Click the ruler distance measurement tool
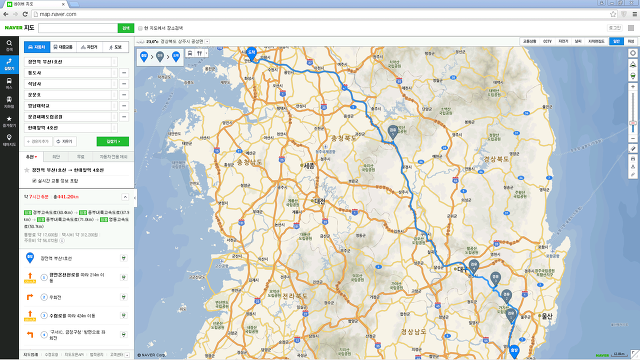The width and height of the screenshot is (640, 360). [x=633, y=149]
